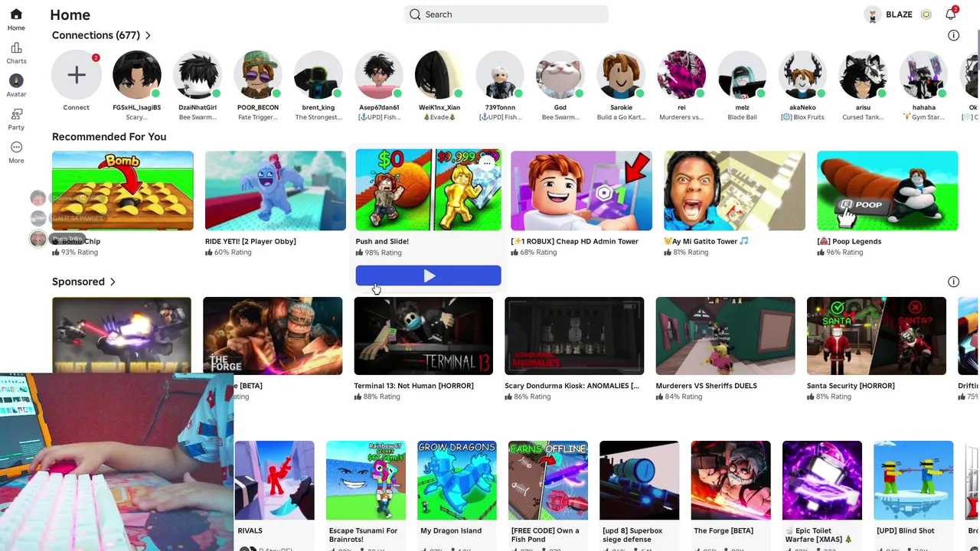Click Push and Slide! title text

(x=382, y=241)
